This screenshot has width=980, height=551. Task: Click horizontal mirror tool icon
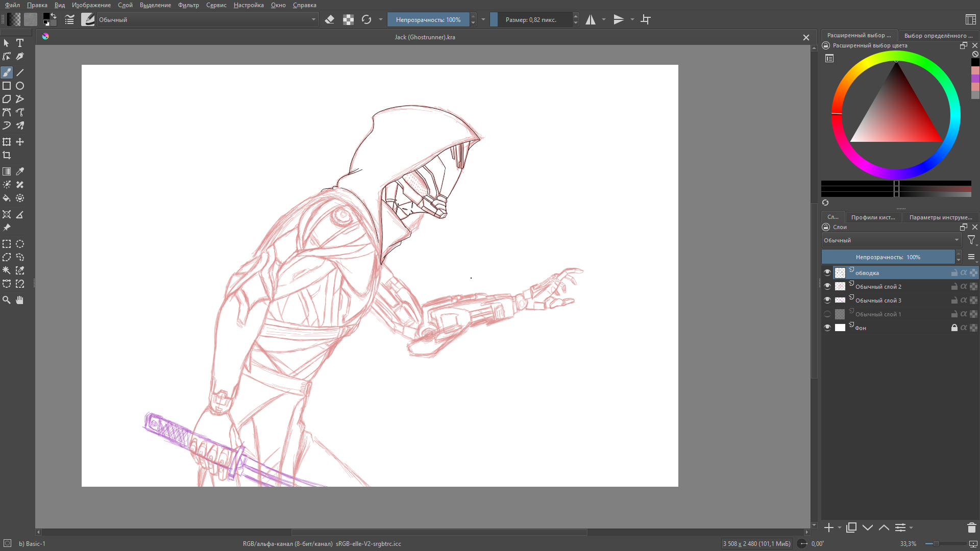click(x=591, y=20)
